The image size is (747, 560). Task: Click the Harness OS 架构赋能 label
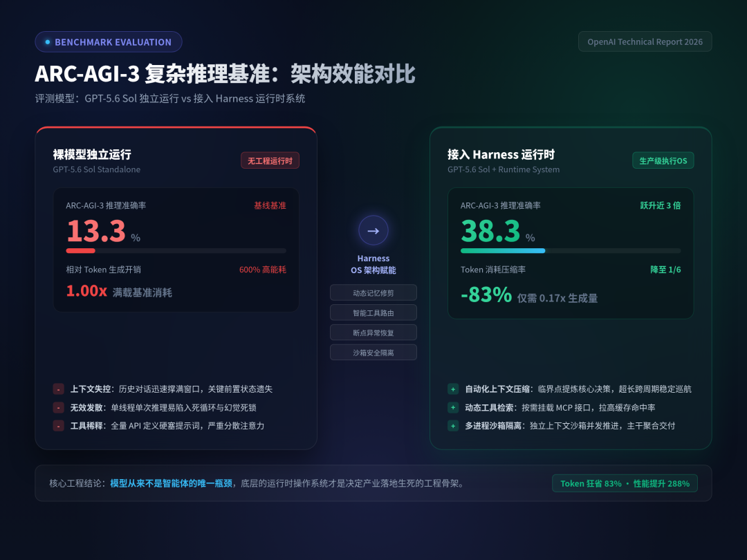(373, 264)
